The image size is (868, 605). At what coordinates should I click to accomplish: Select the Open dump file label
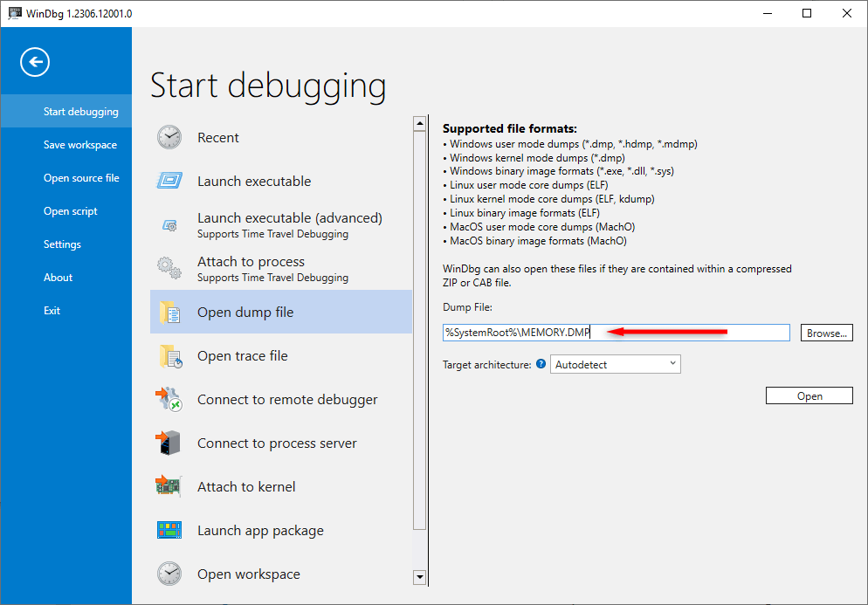point(245,313)
